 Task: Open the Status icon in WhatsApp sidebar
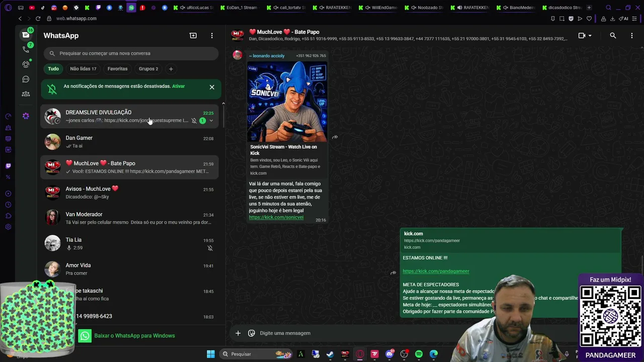click(26, 64)
